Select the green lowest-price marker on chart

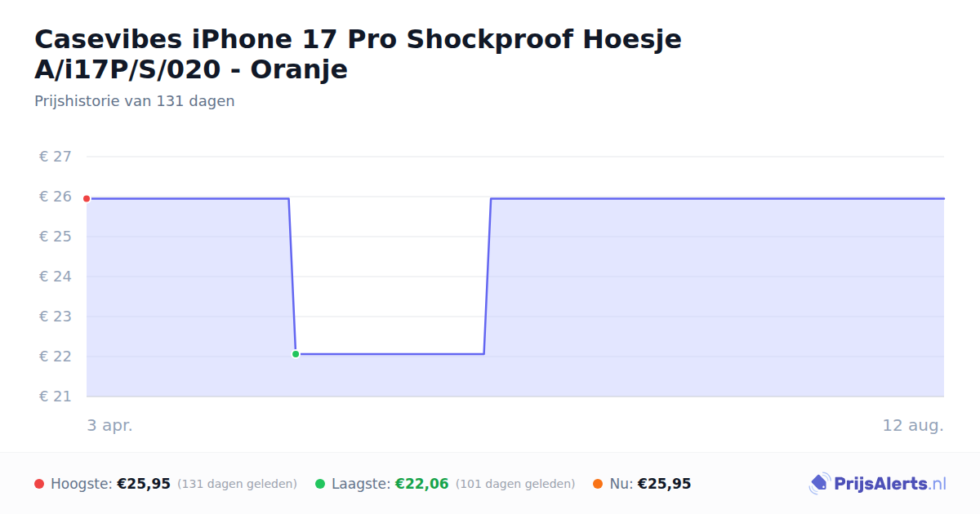click(296, 354)
